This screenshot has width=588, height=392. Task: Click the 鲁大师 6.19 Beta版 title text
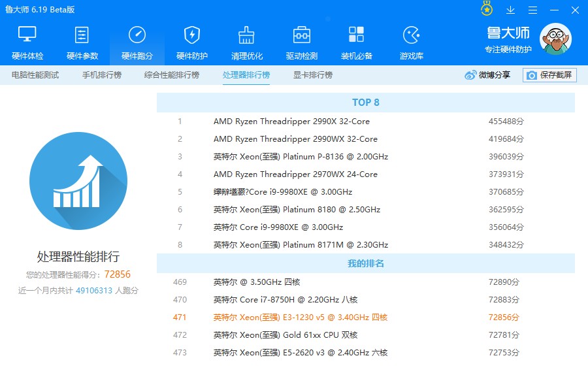click(x=40, y=10)
